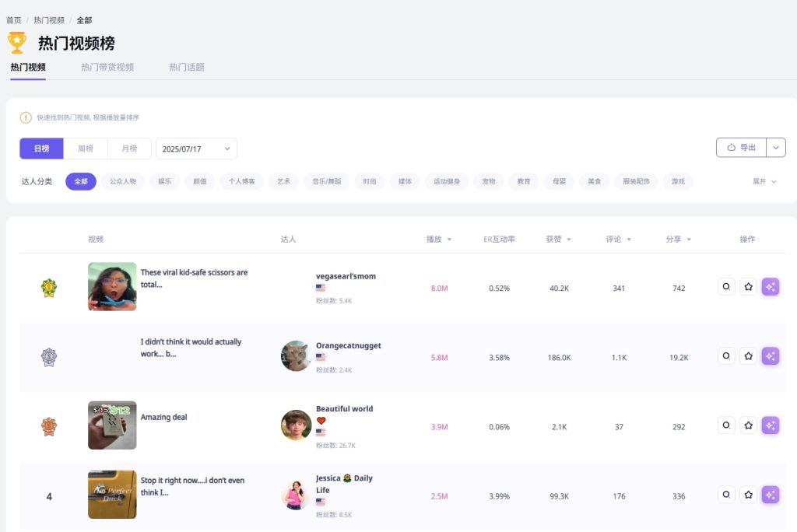Select the 日榜 daily ranking option
The width and height of the screenshot is (797, 532).
click(41, 148)
